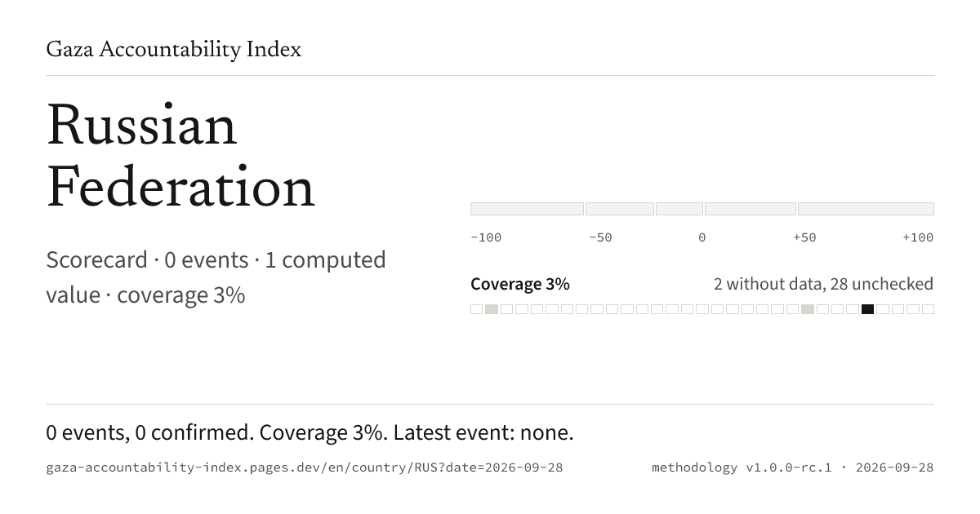Click the bold Coverage 3% label
This screenshot has height=514, width=980.
520,284
